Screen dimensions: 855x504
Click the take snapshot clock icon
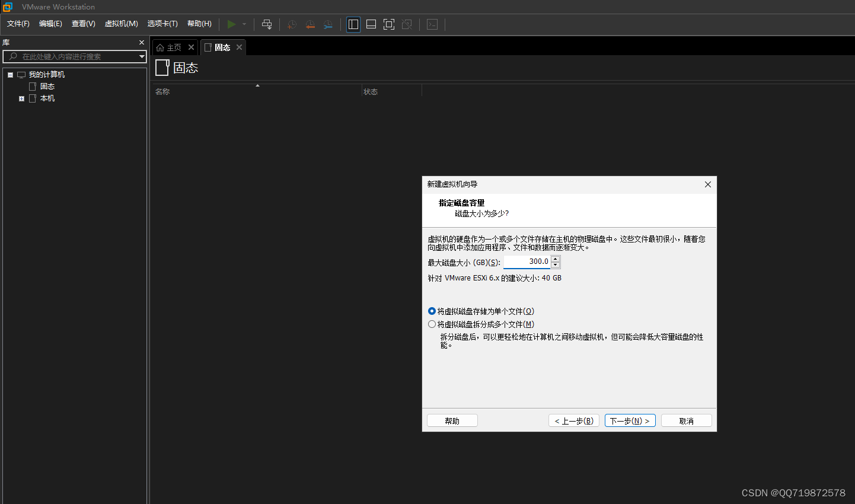[292, 24]
